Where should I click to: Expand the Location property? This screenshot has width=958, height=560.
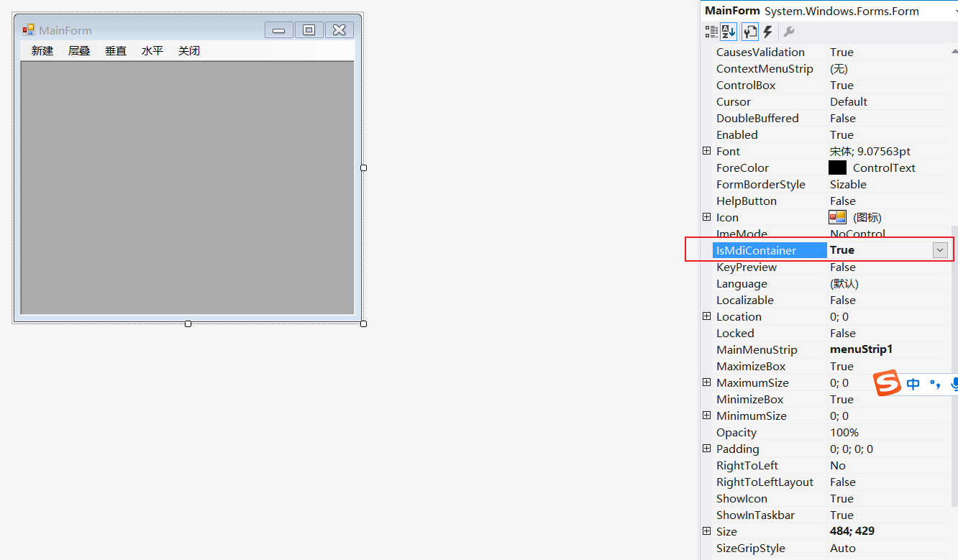click(x=707, y=316)
